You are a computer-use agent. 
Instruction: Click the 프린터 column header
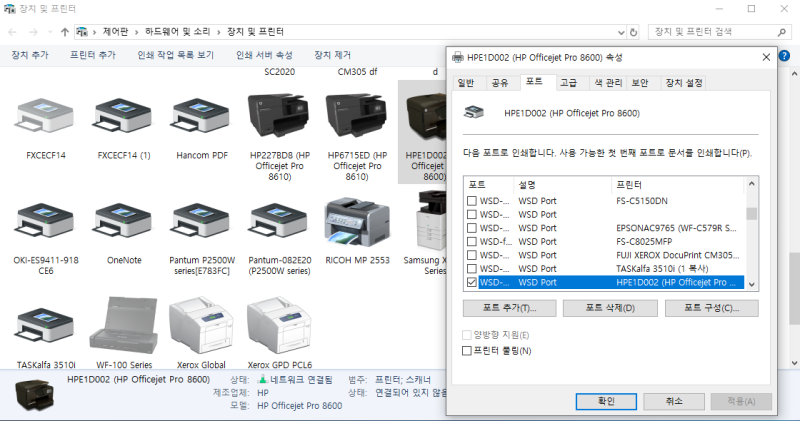click(678, 185)
